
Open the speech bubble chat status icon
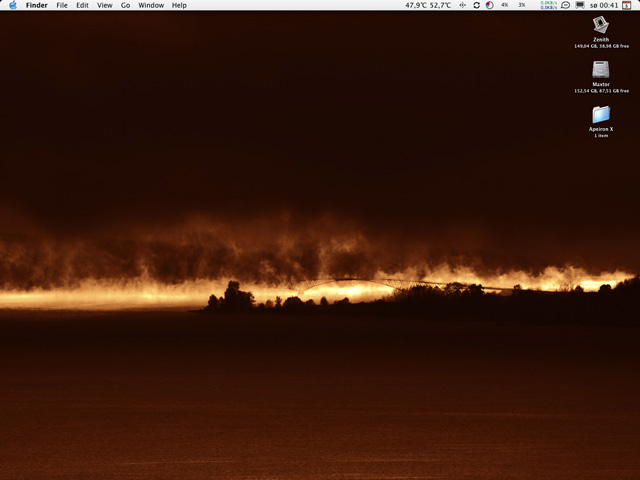[565, 5]
